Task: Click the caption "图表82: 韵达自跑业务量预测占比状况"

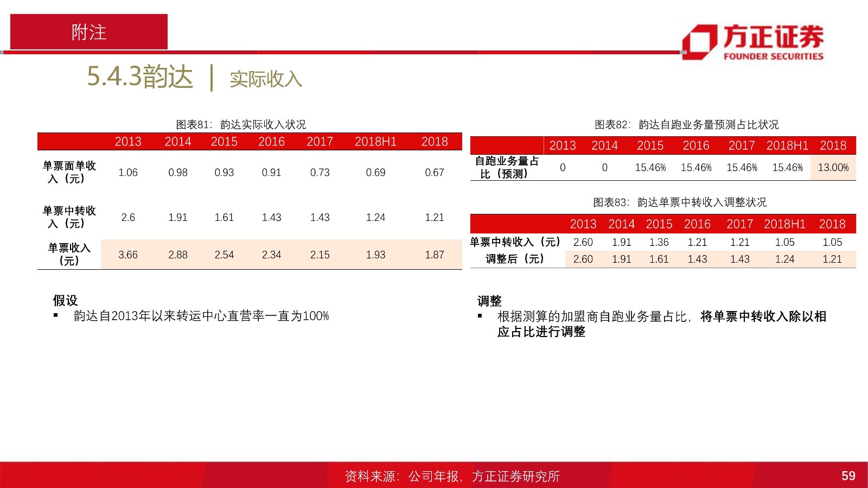Action: click(686, 125)
